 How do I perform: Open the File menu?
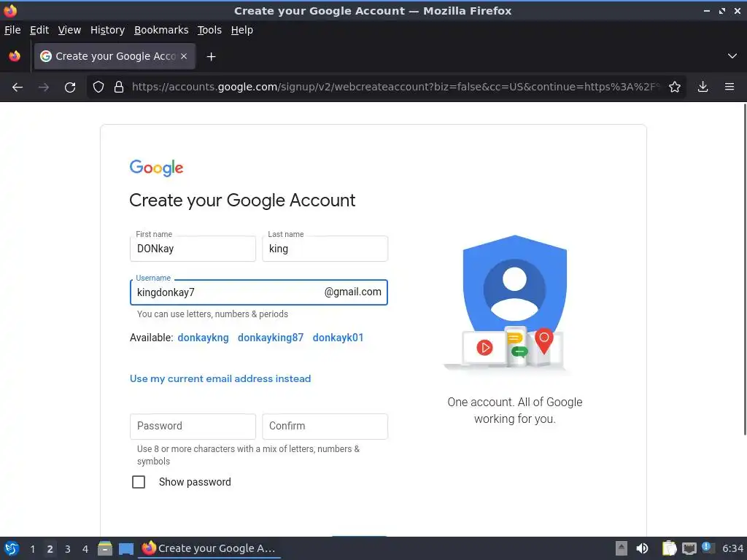[x=12, y=30]
